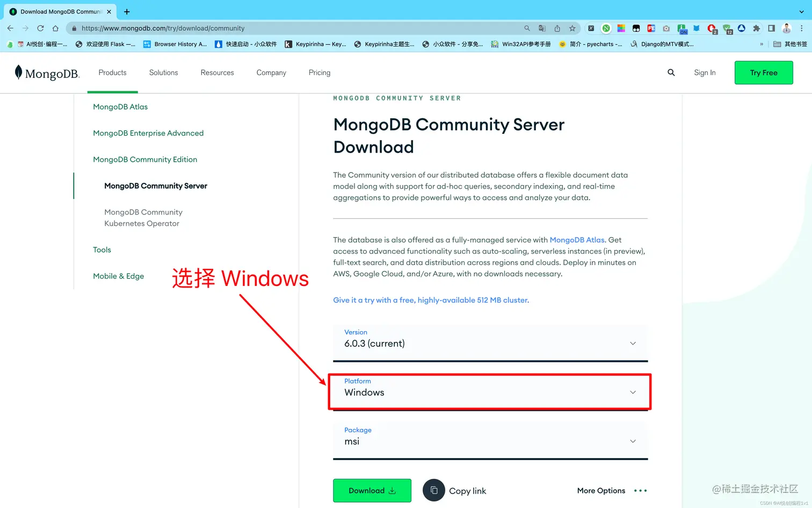Close the Download MongoDB Community tab

pos(109,11)
